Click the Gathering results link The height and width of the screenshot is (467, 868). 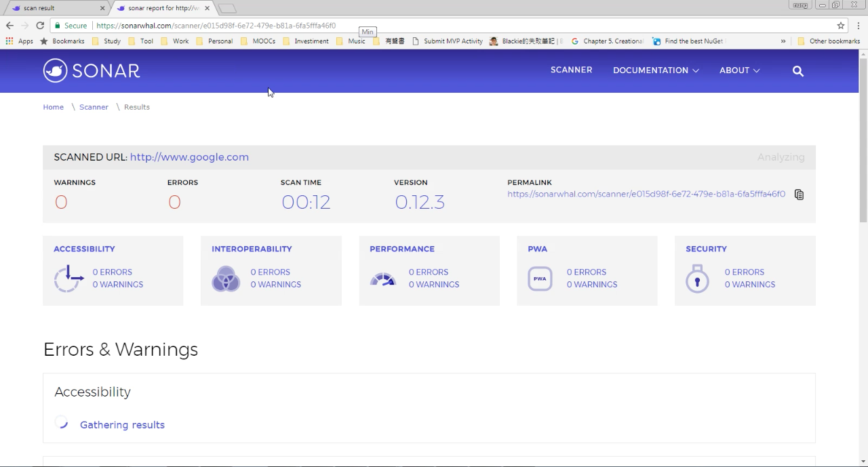point(122,425)
